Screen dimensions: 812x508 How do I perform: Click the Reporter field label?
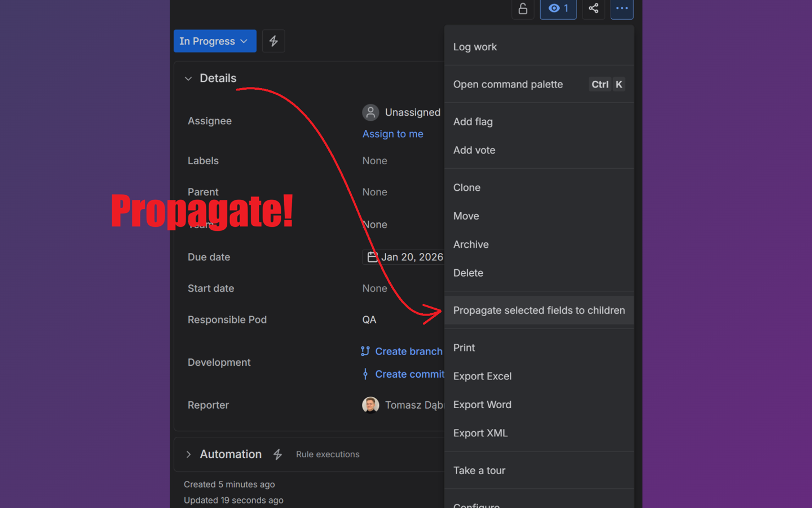point(209,405)
